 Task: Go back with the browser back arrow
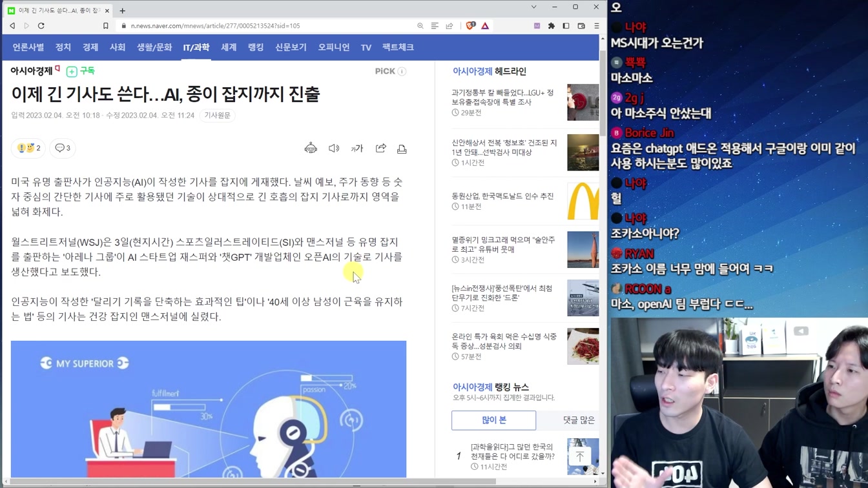12,26
